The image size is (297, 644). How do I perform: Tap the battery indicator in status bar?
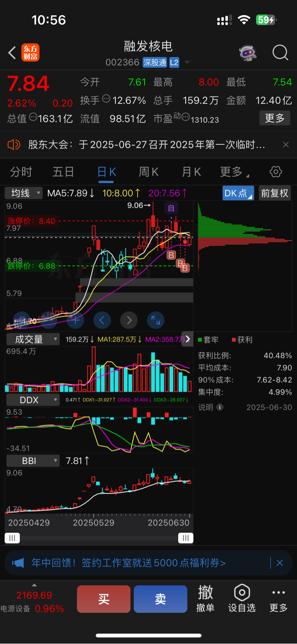tap(266, 20)
